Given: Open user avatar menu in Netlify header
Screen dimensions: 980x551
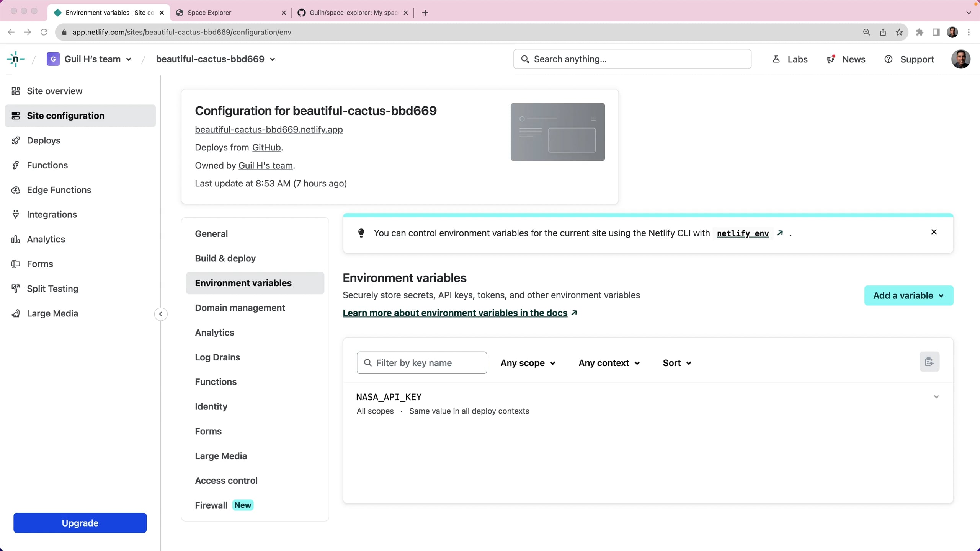Looking at the screenshot, I should click(960, 59).
